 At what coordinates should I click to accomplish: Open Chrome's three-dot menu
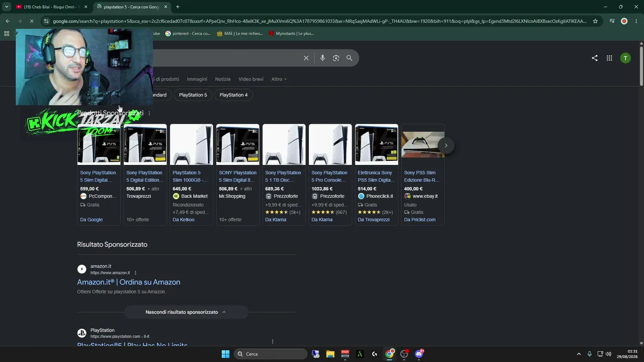pyautogui.click(x=636, y=21)
